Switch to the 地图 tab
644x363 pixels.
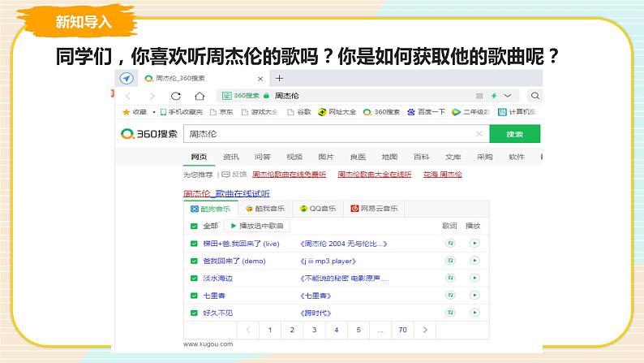point(389,157)
